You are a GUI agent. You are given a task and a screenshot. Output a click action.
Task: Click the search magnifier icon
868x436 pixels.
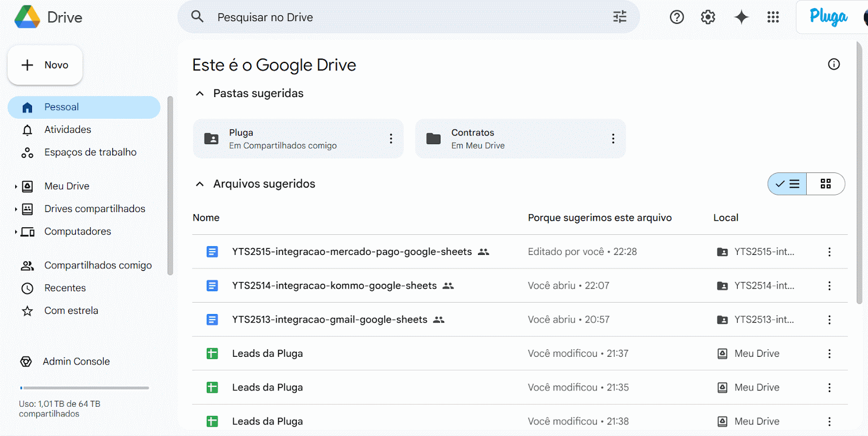197,17
